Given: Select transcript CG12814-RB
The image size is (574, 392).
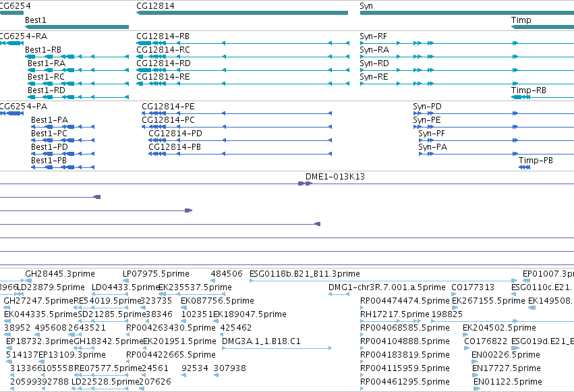Looking at the screenshot, I should pyautogui.click(x=243, y=43).
